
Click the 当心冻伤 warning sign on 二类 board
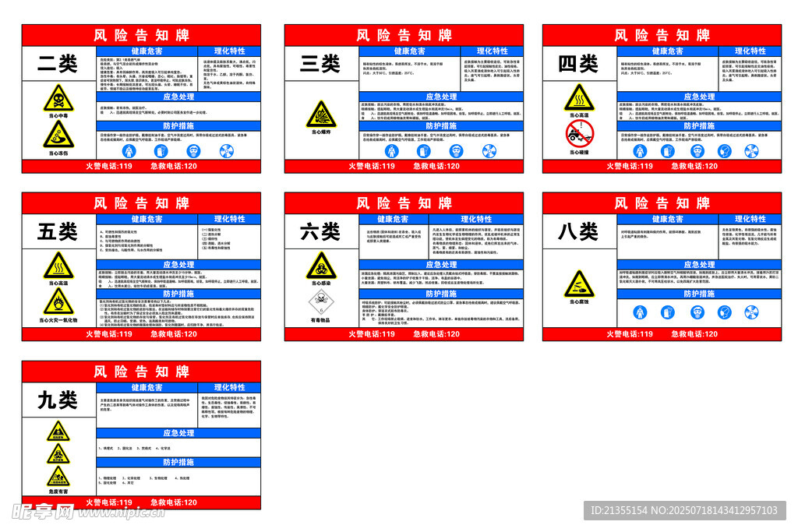click(58, 134)
